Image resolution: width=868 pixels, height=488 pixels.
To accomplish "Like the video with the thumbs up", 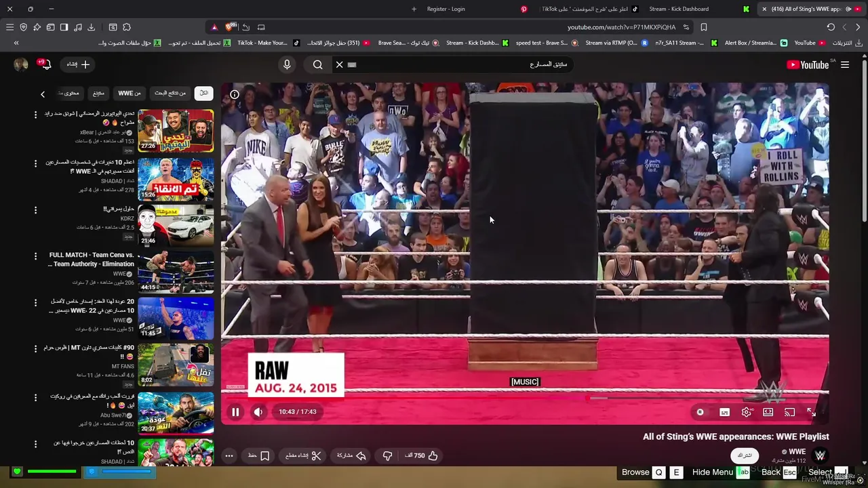I will point(421,455).
